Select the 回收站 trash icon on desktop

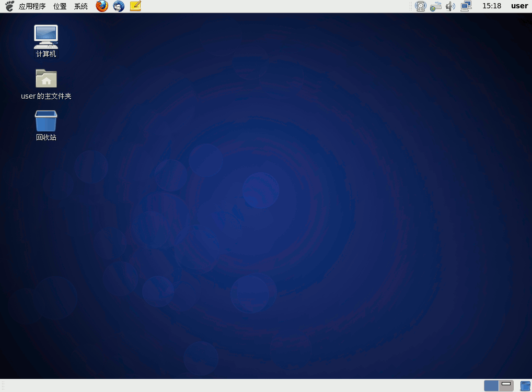pos(46,125)
